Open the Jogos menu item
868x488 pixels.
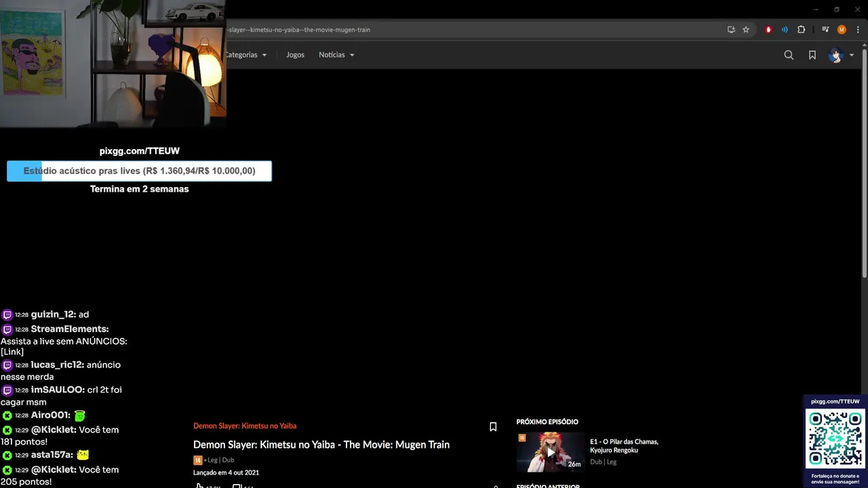coord(295,55)
